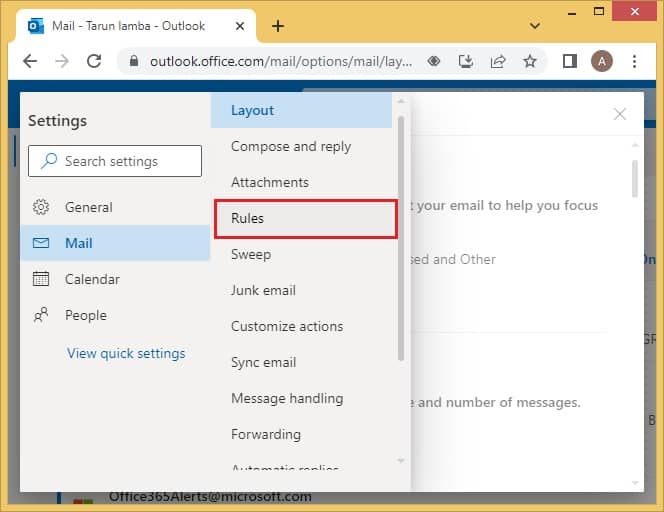Open a new browser tab
Image resolution: width=664 pixels, height=512 pixels.
click(x=278, y=26)
